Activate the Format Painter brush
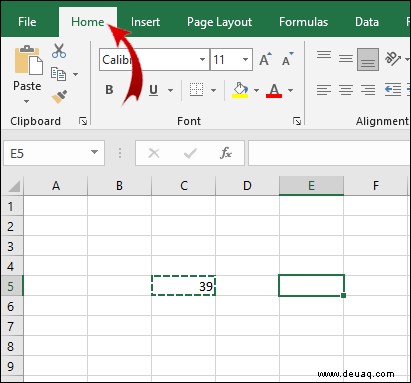 click(x=59, y=96)
